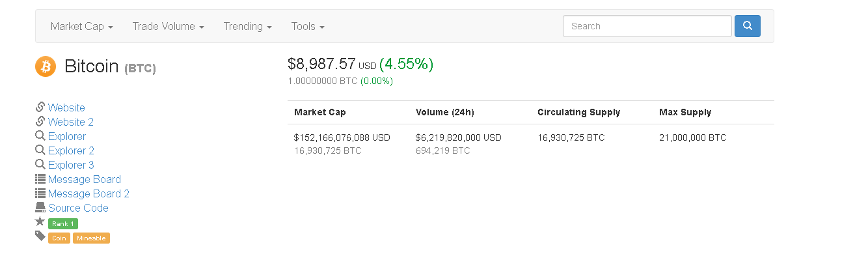
Task: Click the tag icon beside Coin
Action: 40,236
